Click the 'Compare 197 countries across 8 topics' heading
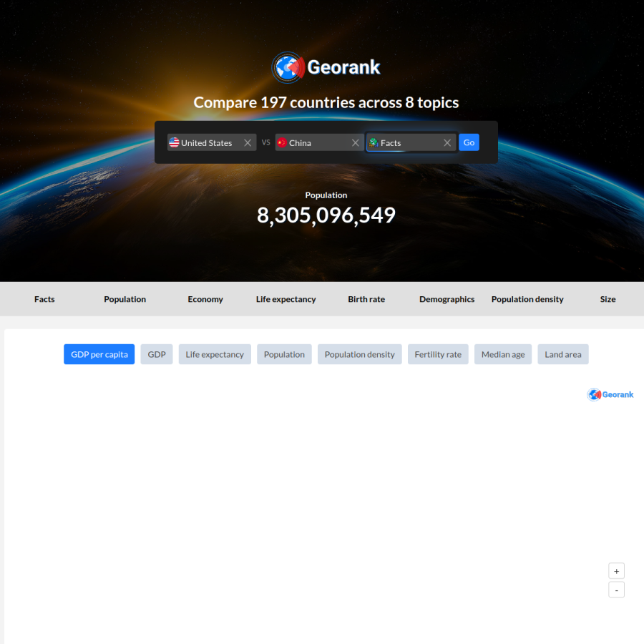 point(326,102)
